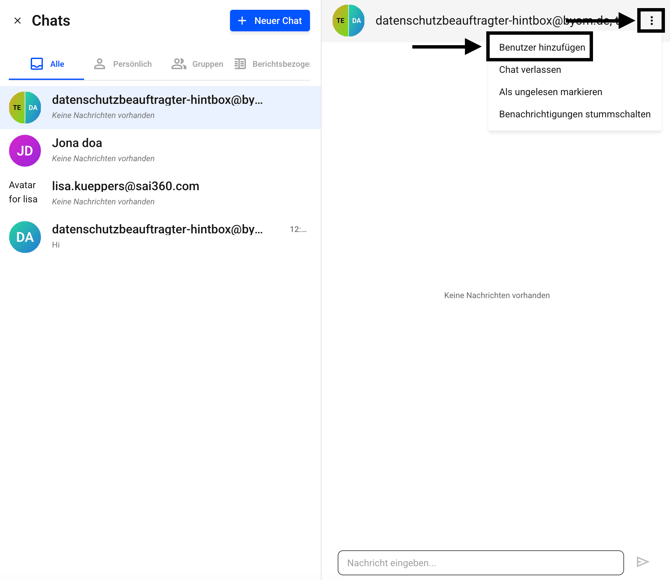Open the Gruppen tab

(197, 64)
